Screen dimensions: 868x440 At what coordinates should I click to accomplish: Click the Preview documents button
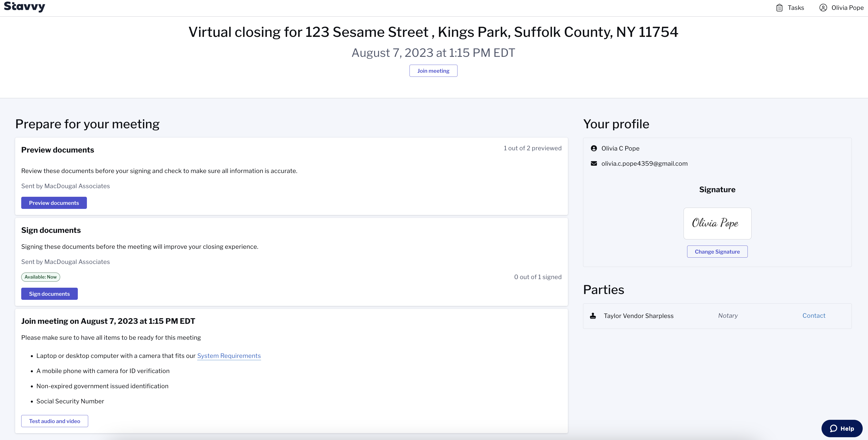[54, 203]
